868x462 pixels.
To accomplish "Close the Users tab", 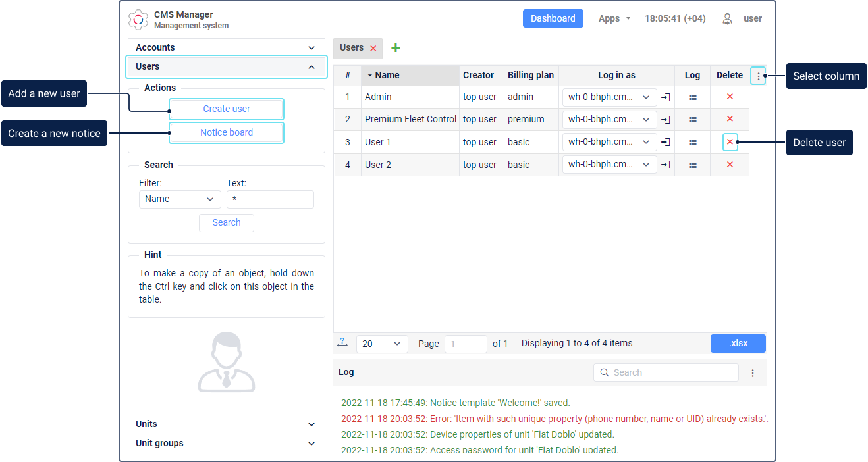I will 373,49.
